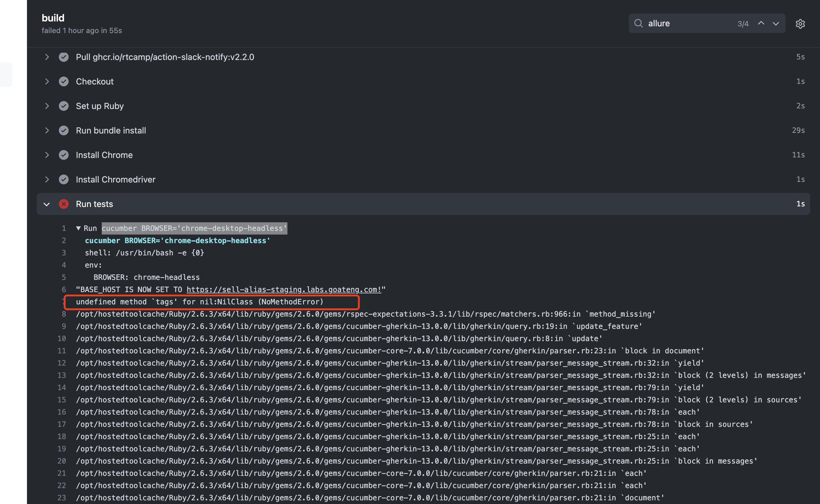
Task: Click the green check beside Checkout
Action: (64, 81)
